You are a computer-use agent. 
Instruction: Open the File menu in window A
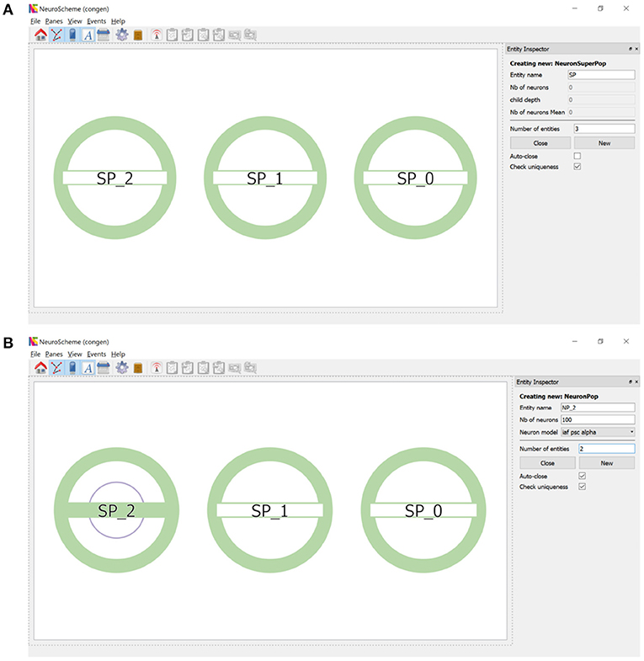click(x=35, y=21)
